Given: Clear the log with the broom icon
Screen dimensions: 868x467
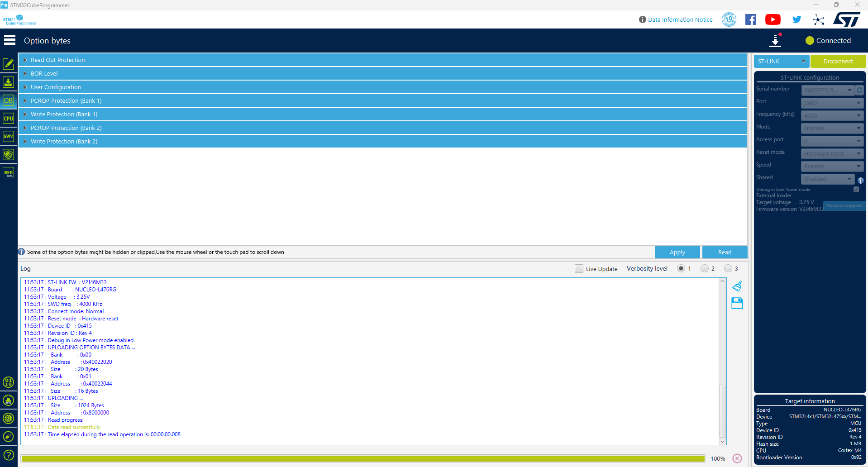Looking at the screenshot, I should tap(737, 286).
